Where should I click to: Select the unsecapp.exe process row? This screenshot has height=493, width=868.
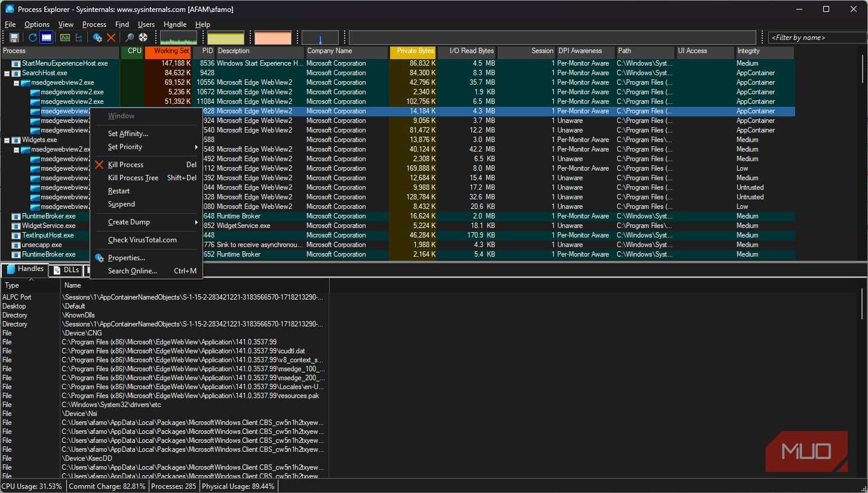[397, 245]
